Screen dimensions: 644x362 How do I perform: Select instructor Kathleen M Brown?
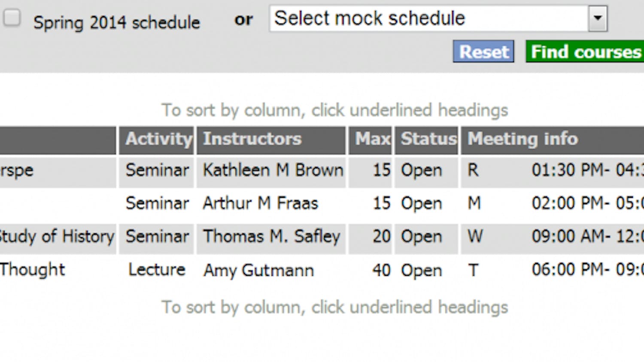tap(273, 170)
